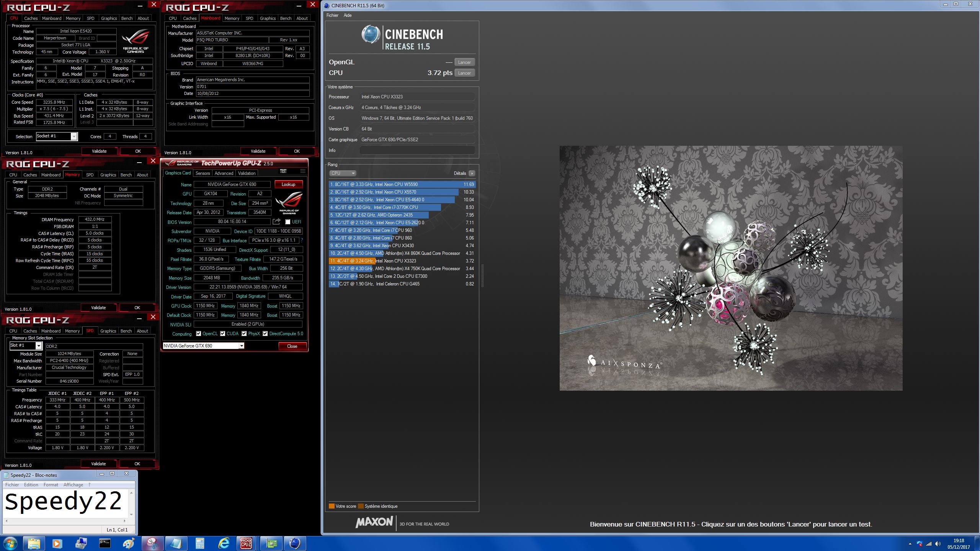Select the Intel Xeon CPU X3323 ranking row
The height and width of the screenshot is (551, 980).
click(x=402, y=261)
